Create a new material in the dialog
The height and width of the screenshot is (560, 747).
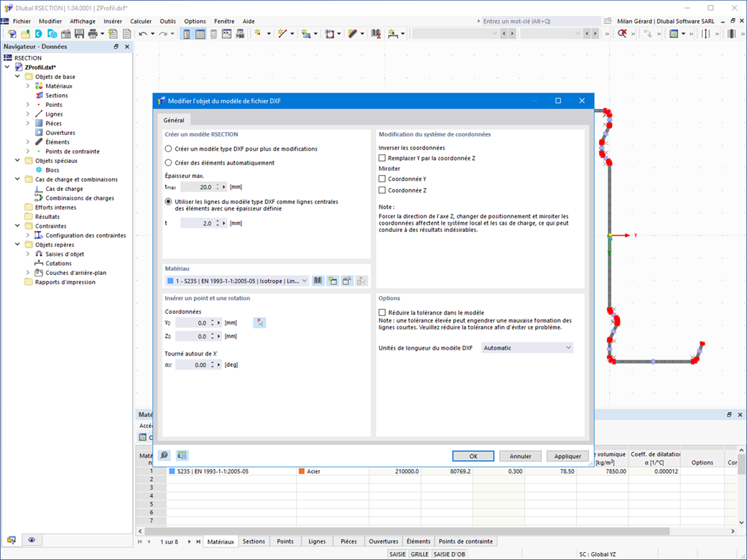(333, 281)
